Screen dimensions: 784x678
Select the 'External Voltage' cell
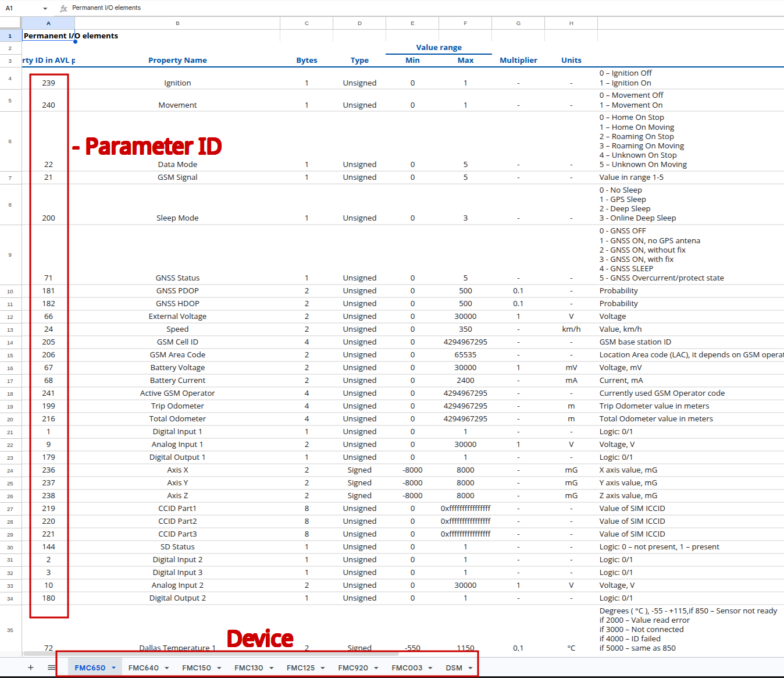177,317
